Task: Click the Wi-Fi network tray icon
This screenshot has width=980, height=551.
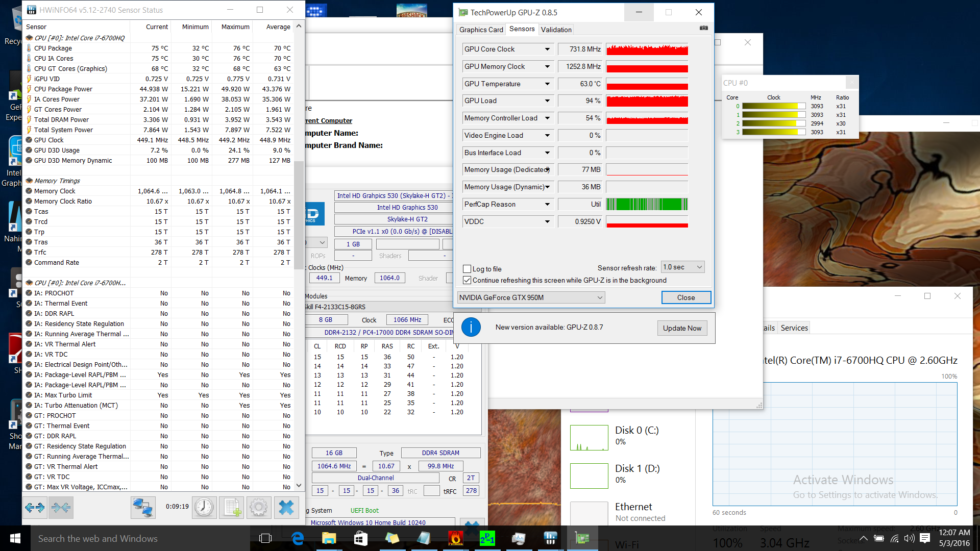Action: [894, 538]
